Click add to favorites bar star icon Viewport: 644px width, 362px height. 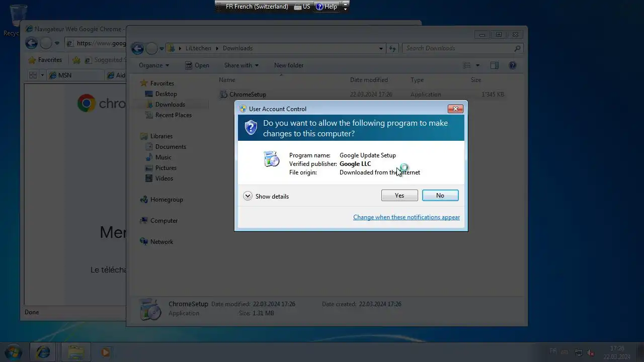pyautogui.click(x=76, y=60)
